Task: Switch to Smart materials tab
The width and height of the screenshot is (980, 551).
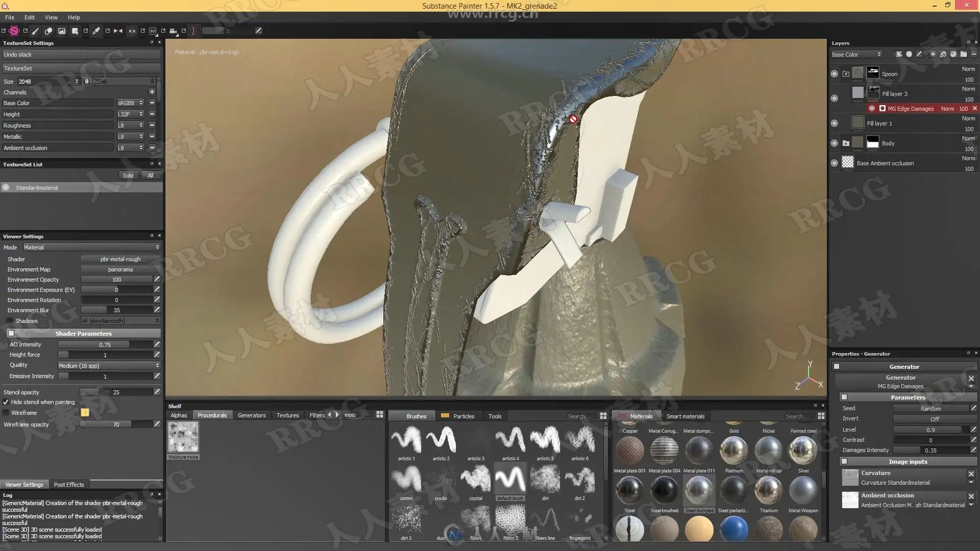Action: pyautogui.click(x=685, y=416)
